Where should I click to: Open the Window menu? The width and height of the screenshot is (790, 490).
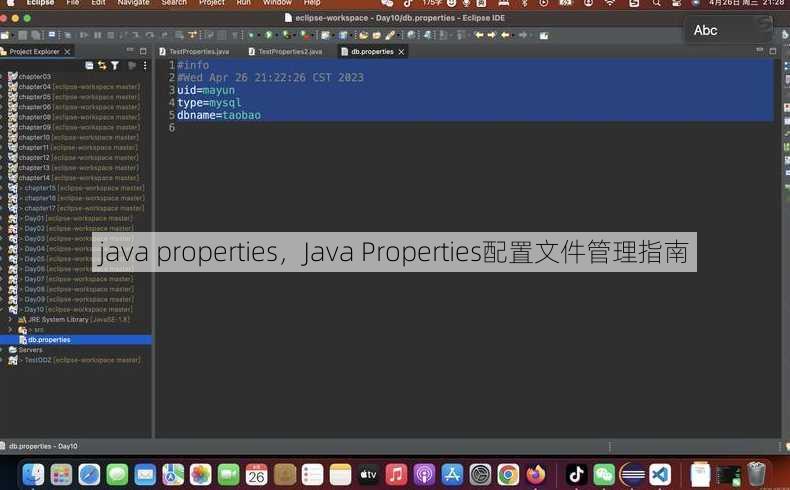coord(277,3)
